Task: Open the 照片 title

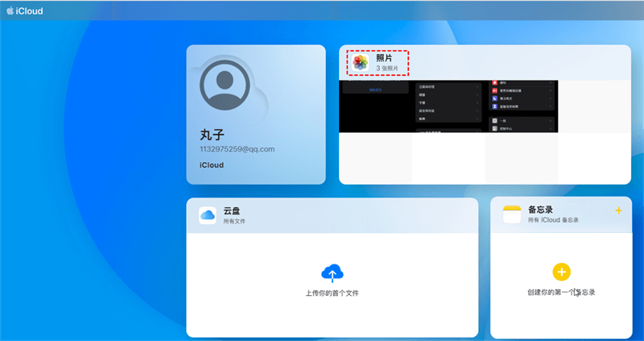Action: [x=384, y=58]
